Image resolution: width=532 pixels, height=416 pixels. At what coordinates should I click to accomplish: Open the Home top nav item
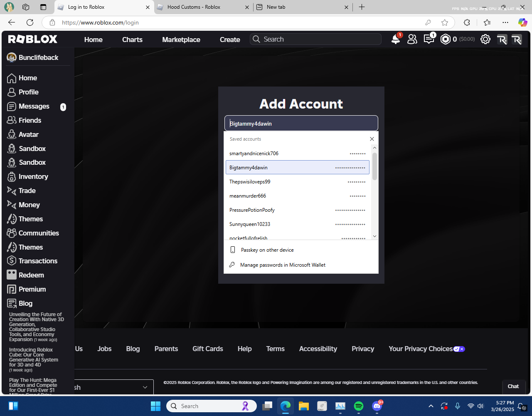point(94,40)
